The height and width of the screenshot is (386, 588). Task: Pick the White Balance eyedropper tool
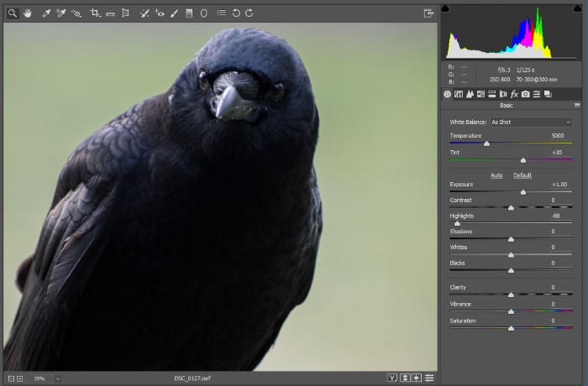[46, 13]
